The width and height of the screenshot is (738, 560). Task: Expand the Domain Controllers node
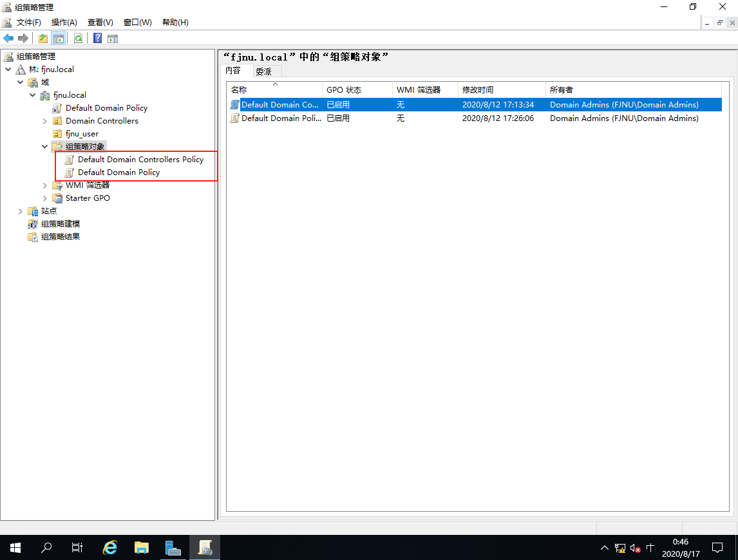tap(44, 121)
